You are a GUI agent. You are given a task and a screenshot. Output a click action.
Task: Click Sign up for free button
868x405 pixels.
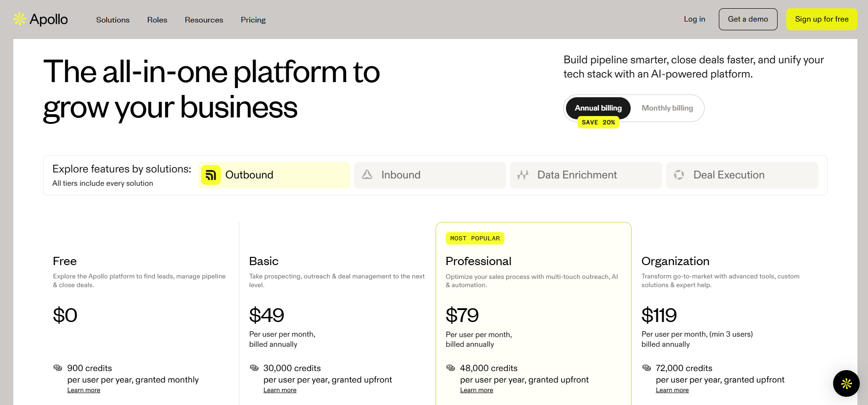(x=821, y=19)
